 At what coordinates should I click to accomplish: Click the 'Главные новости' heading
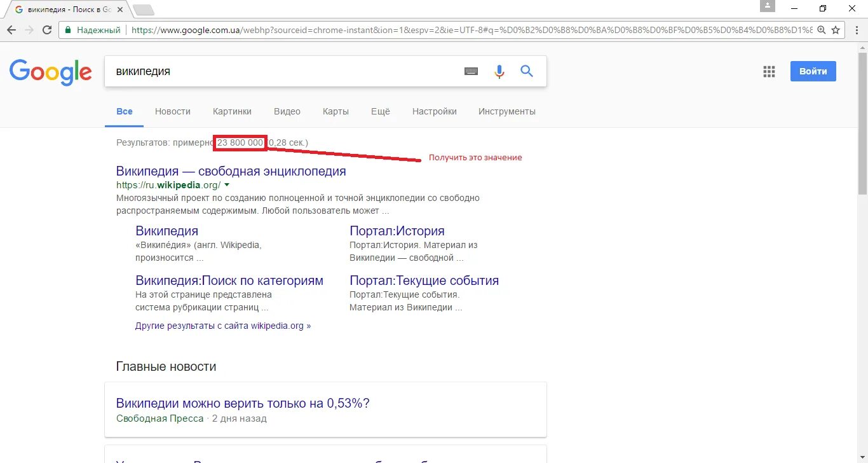point(166,366)
